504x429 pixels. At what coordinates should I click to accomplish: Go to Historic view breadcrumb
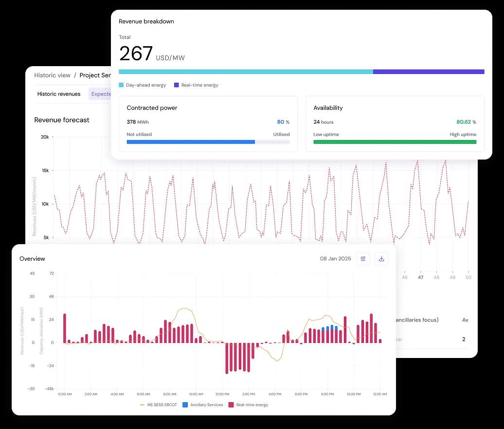[x=52, y=75]
